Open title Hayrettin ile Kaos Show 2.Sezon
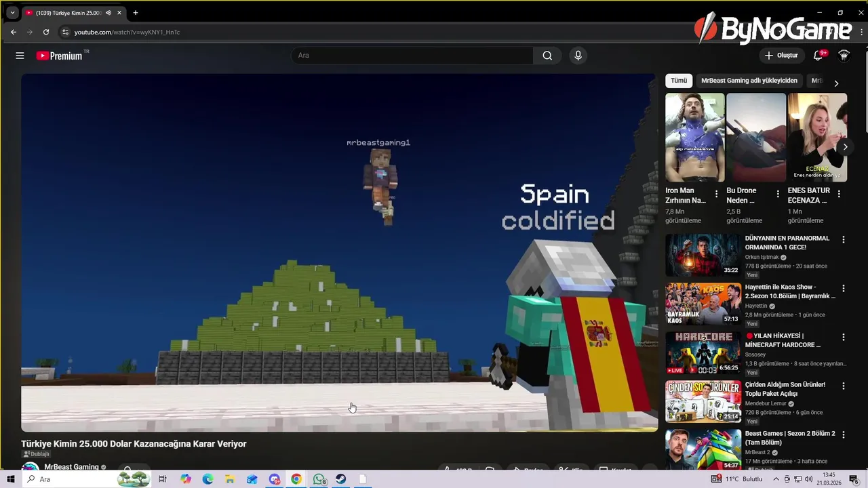The image size is (868, 488). (790, 291)
